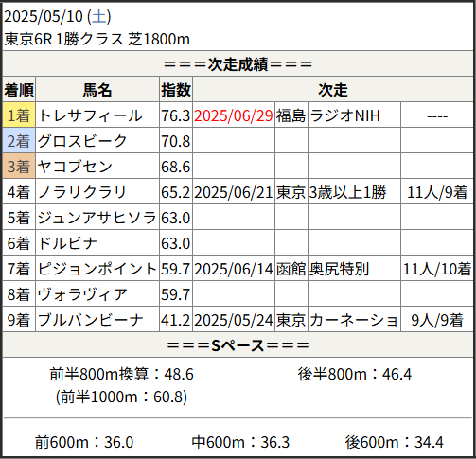
Task: Click the 2025/06/21 date cell
Action: point(233,192)
